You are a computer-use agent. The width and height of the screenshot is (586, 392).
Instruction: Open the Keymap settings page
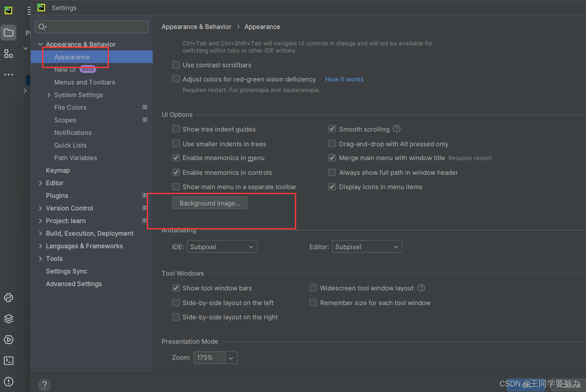pos(58,171)
